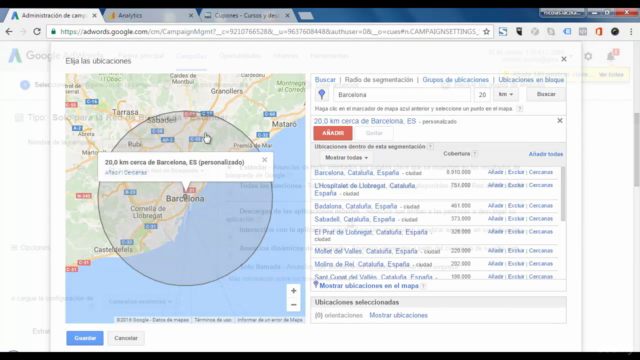Click the Barcelona label on the map
This screenshot has height=360, width=640.
click(185, 199)
